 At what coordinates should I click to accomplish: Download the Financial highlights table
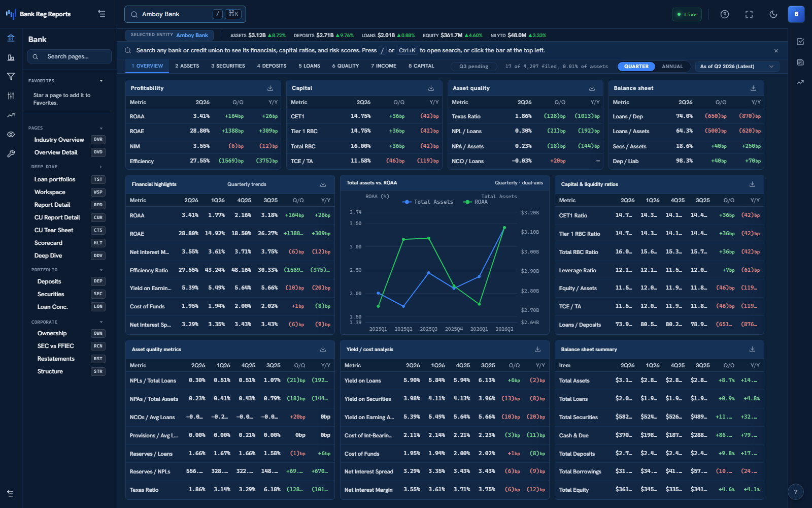point(323,184)
